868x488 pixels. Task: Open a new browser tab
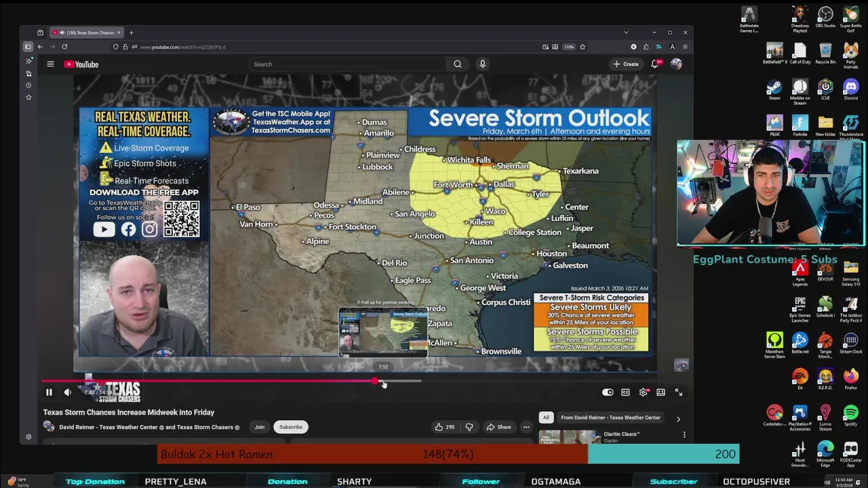(132, 33)
